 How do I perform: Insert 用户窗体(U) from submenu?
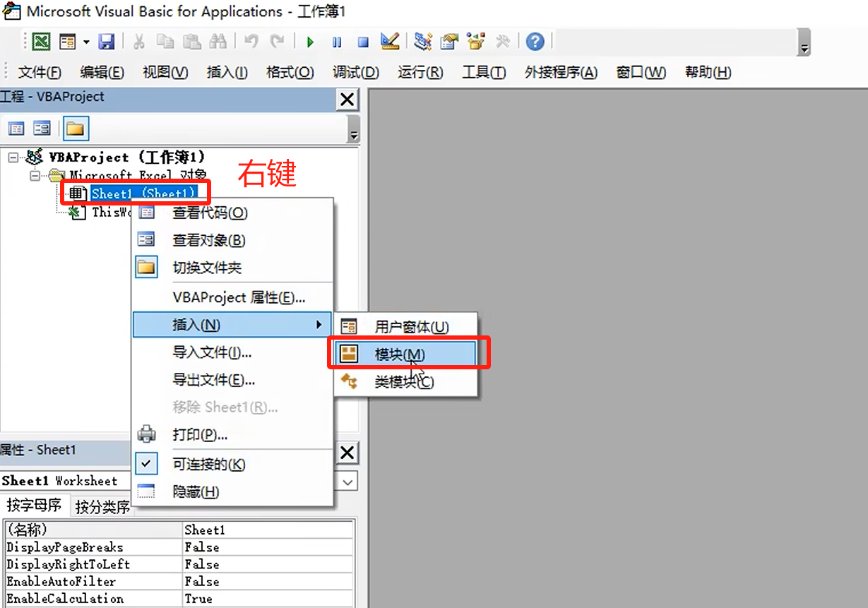[x=406, y=327]
